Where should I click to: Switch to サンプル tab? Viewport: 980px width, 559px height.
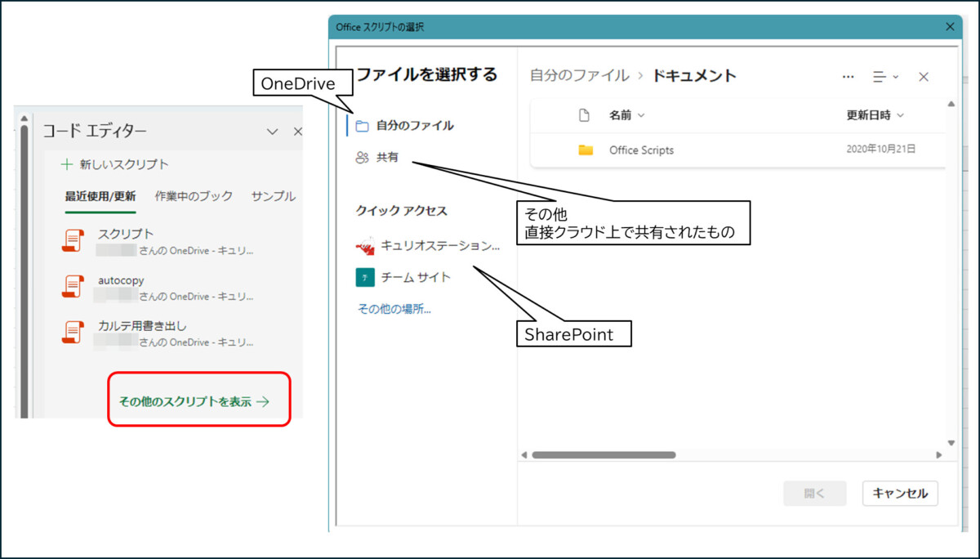coord(274,196)
